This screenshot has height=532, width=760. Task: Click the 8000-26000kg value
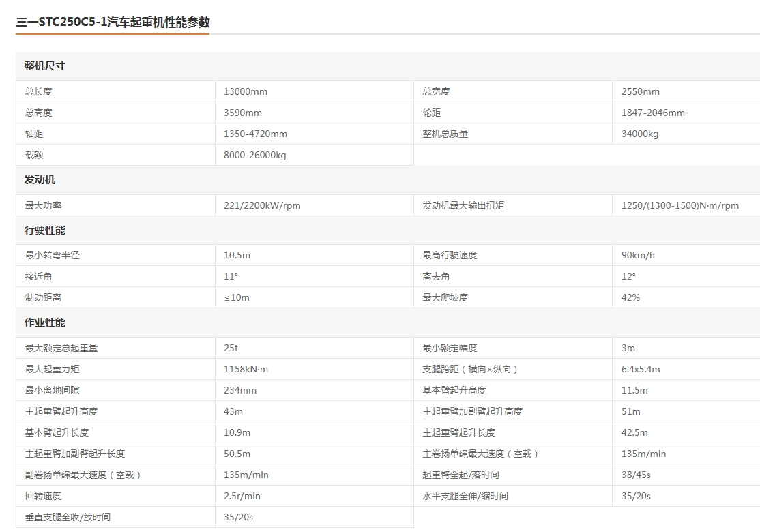[255, 155]
